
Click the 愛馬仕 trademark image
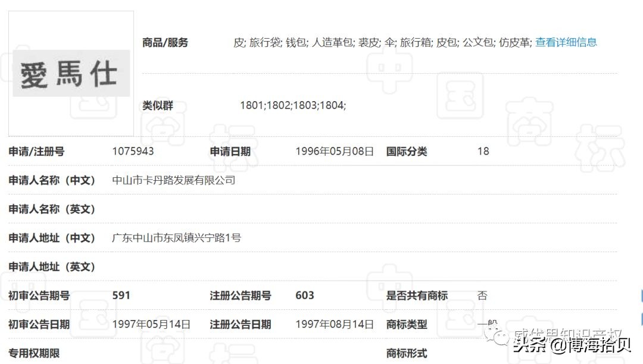coord(71,74)
